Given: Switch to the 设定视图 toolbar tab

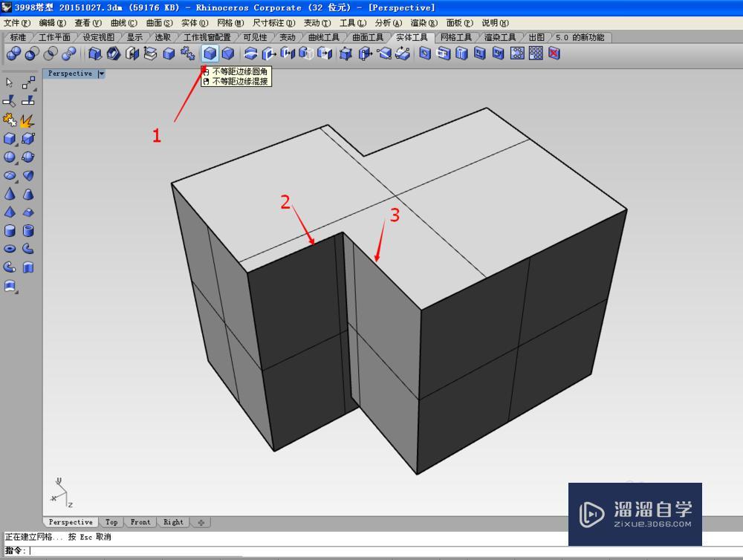Looking at the screenshot, I should 99,37.
